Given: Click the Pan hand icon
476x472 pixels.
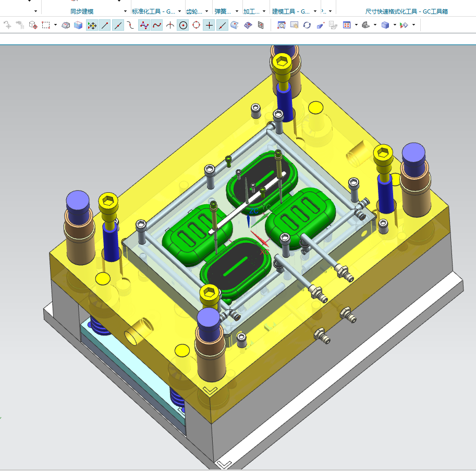Looking at the screenshot, I should click(294, 25).
